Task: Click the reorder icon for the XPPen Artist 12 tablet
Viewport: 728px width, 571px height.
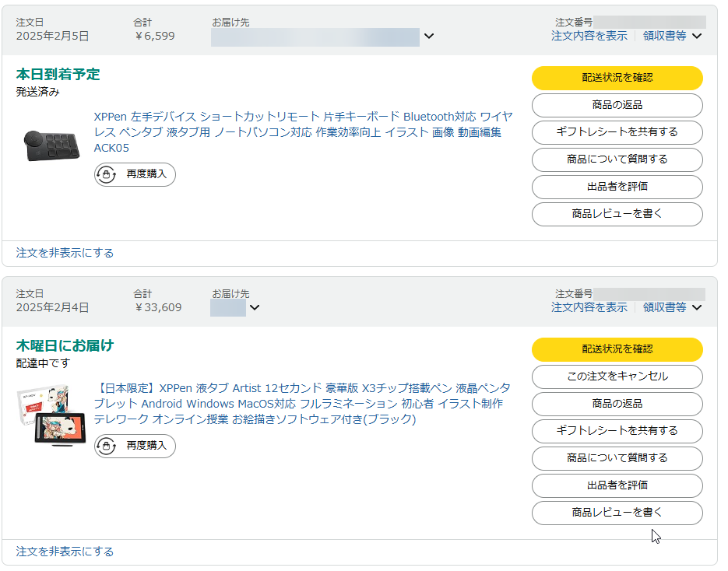Action: pyautogui.click(x=106, y=446)
